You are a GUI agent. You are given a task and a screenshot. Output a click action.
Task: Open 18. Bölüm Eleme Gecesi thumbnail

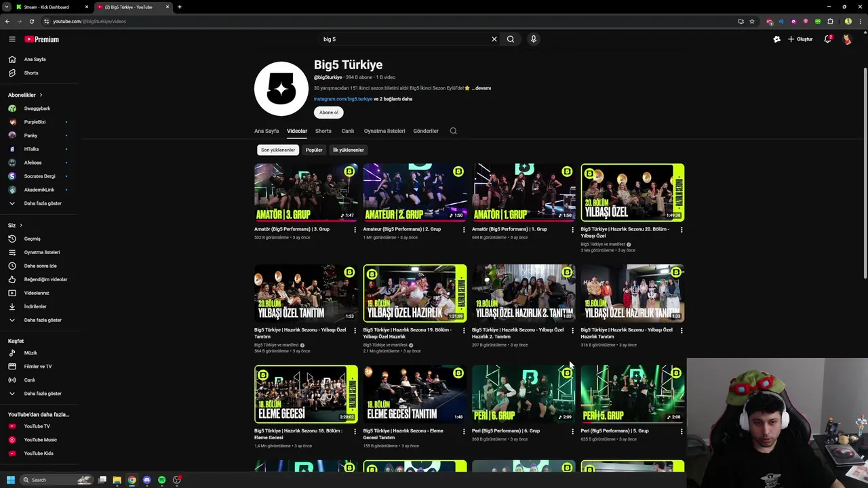tap(306, 394)
